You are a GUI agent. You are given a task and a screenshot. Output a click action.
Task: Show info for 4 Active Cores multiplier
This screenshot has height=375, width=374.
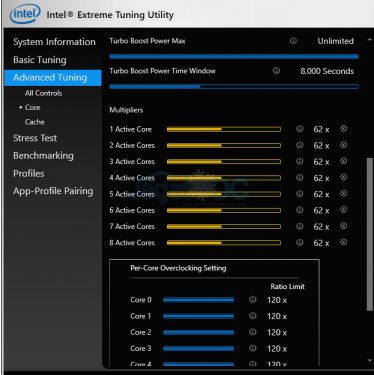(300, 177)
